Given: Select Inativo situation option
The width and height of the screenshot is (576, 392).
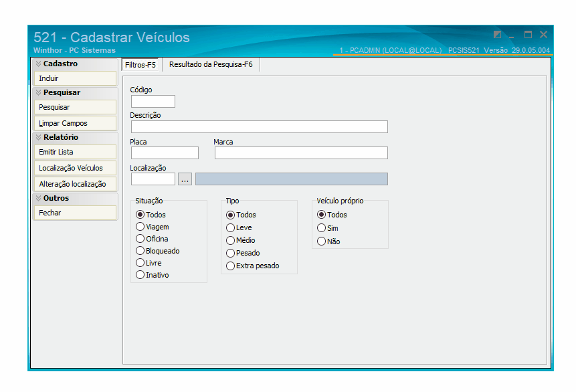Looking at the screenshot, I should 153,275.
